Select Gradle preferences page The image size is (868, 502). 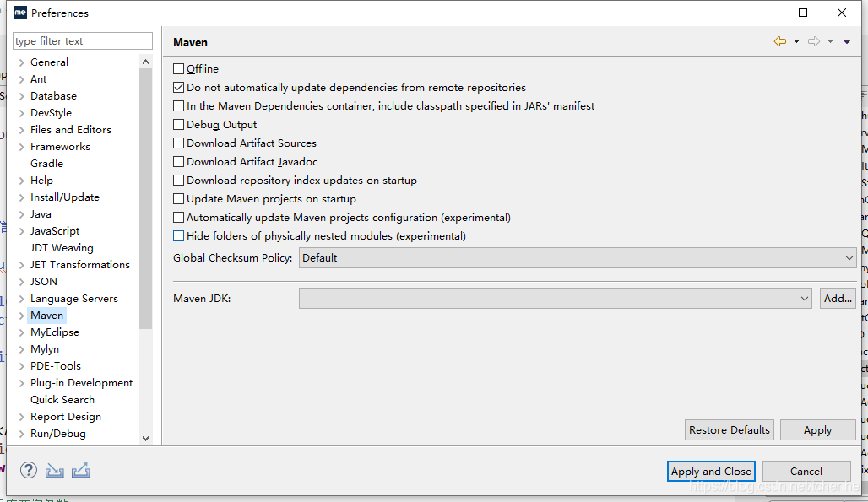click(47, 163)
